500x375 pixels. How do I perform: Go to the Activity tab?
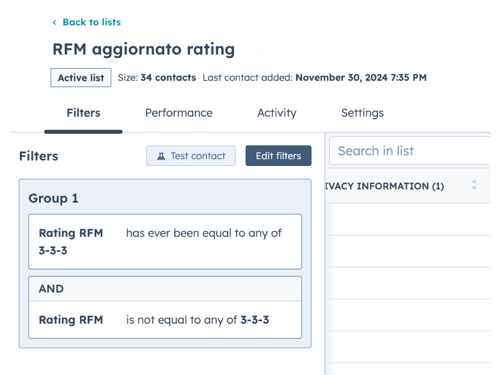277,113
